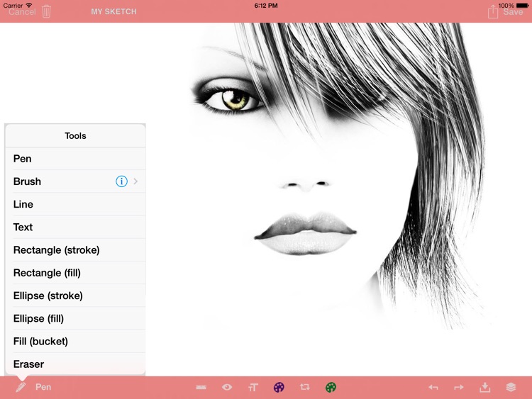Click the Pen label in bottom bar
This screenshot has height=399, width=532.
click(x=43, y=387)
